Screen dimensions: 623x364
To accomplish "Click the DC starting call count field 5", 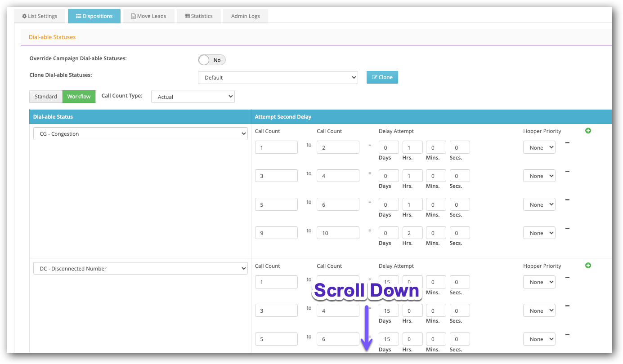I will [x=276, y=339].
